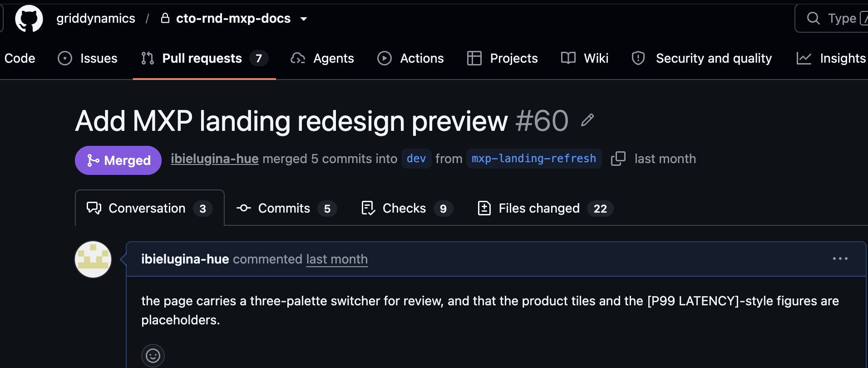This screenshot has width=868, height=368.
Task: Focus the 'Type / to search' box
Action: pos(831,19)
